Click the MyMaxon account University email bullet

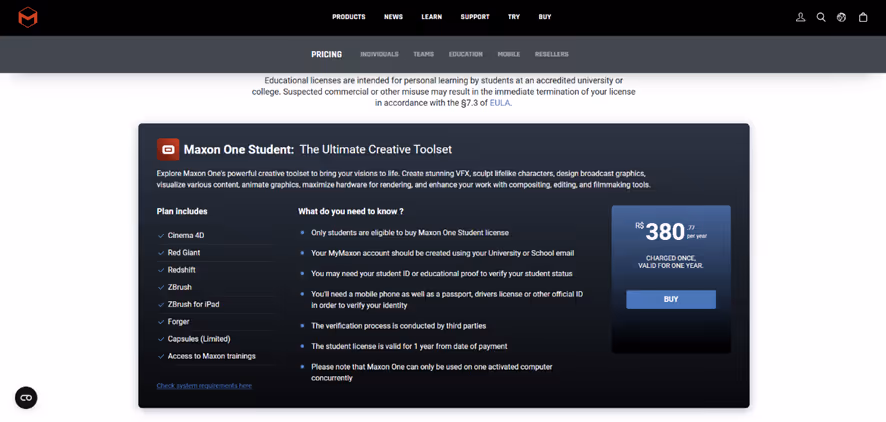442,253
